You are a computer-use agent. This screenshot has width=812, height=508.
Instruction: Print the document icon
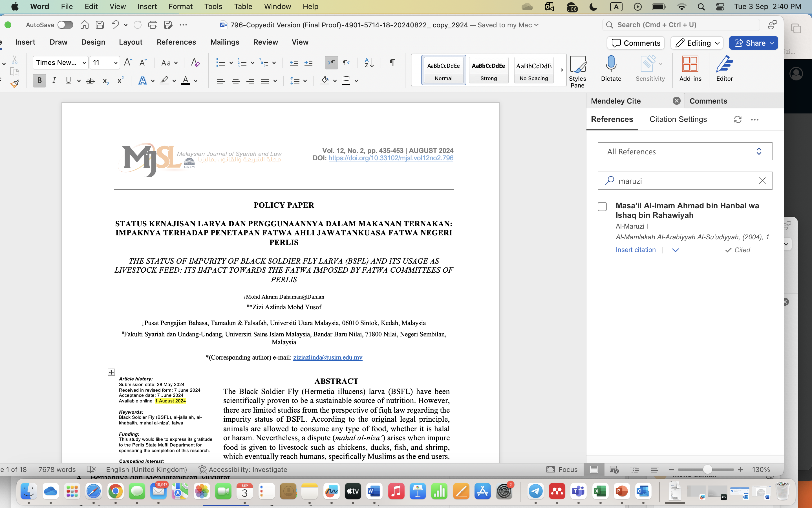tap(153, 25)
